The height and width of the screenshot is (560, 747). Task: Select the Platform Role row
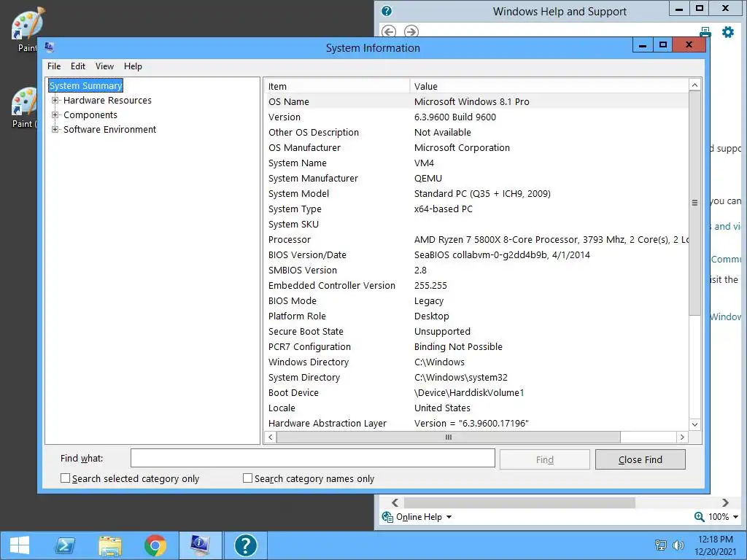(x=476, y=316)
